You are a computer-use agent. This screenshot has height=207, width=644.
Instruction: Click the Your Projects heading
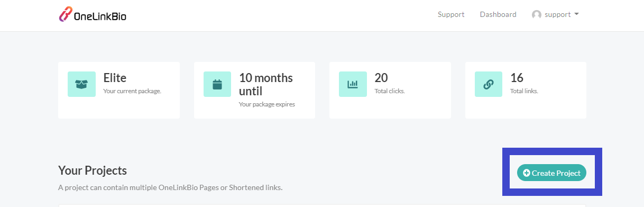click(x=93, y=170)
